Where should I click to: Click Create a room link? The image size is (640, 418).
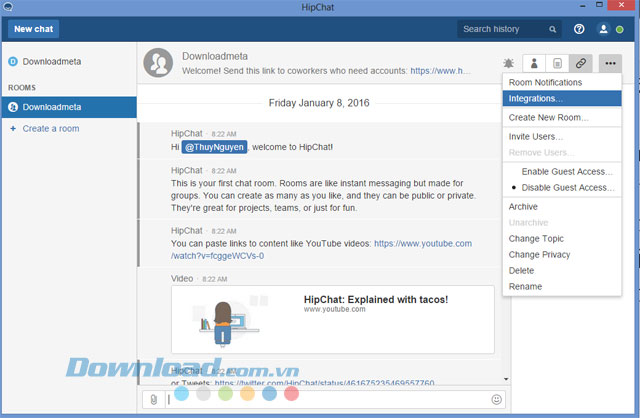point(51,129)
